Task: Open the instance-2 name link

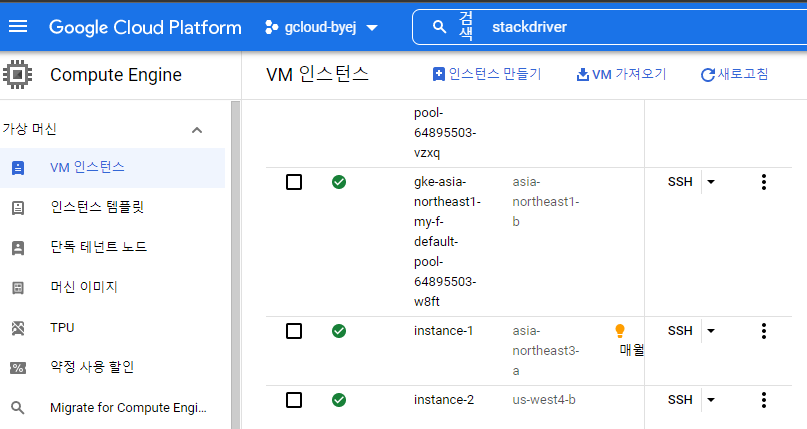Action: pyautogui.click(x=444, y=400)
